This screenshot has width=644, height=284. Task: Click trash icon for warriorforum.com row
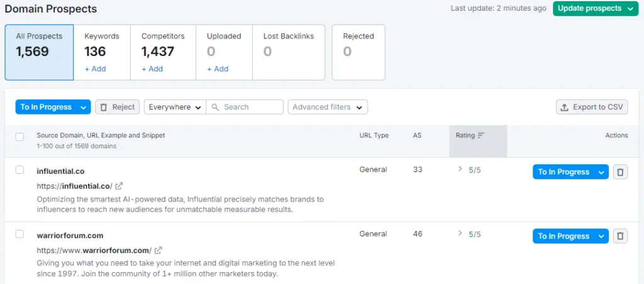click(620, 236)
